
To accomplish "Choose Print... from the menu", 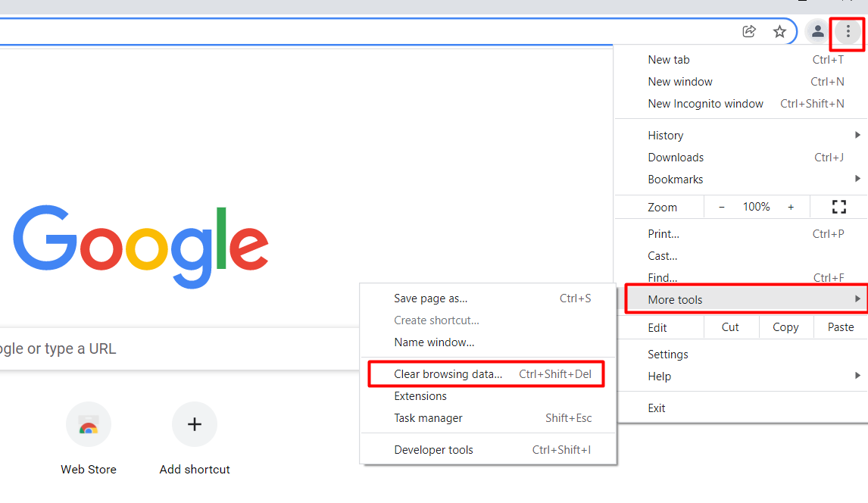I will (x=742, y=234).
